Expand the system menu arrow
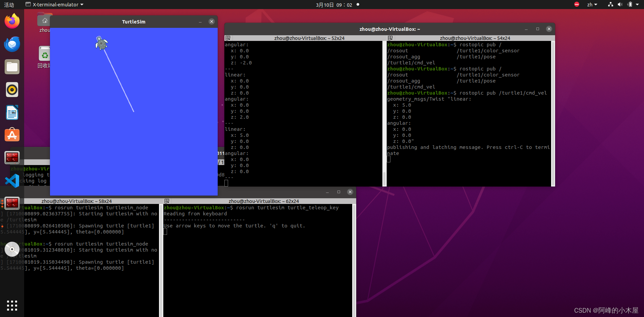This screenshot has width=644, height=317. (638, 4)
